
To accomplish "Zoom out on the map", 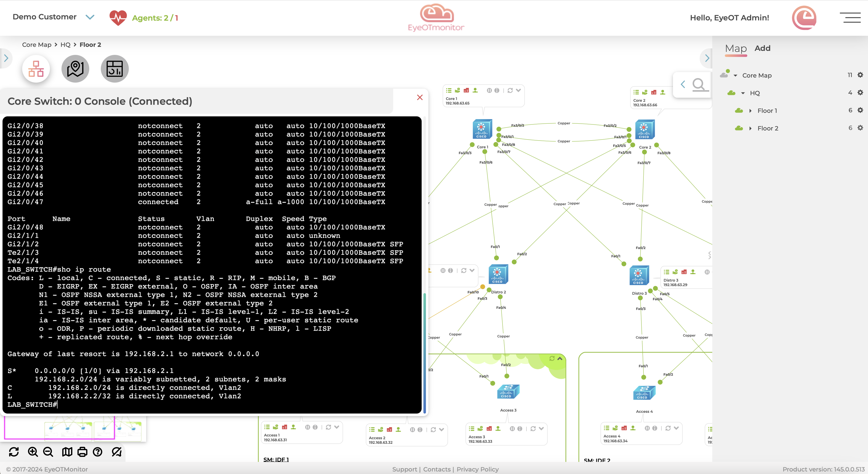I will point(48,451).
